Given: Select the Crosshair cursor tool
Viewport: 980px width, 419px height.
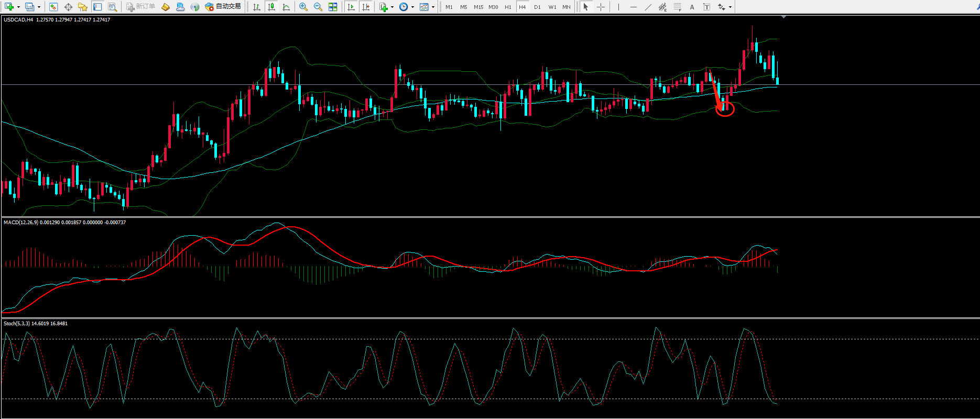Looking at the screenshot, I should pyautogui.click(x=601, y=7).
